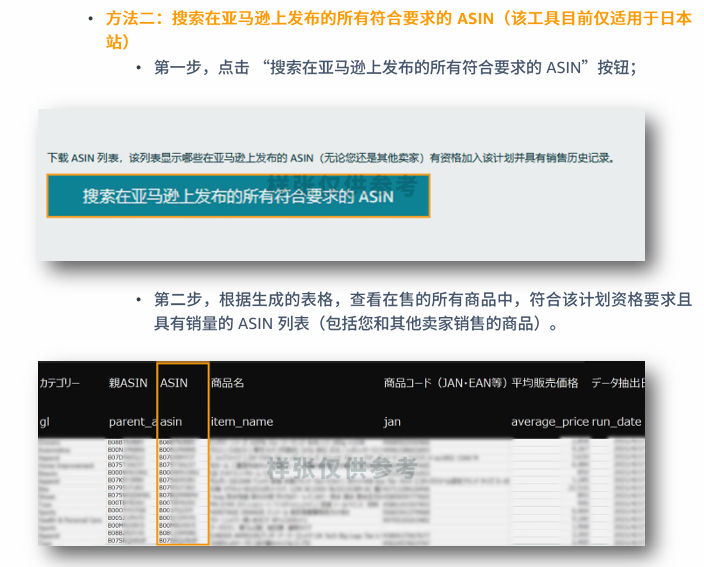Click the 第二步 instruction paragraph
This screenshot has height=567, width=704.
[x=422, y=311]
